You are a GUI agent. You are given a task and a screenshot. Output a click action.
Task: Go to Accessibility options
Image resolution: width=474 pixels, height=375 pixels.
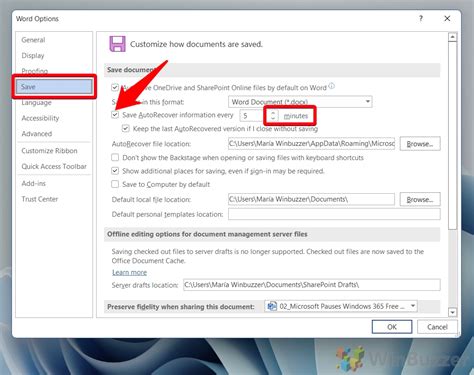tap(40, 118)
